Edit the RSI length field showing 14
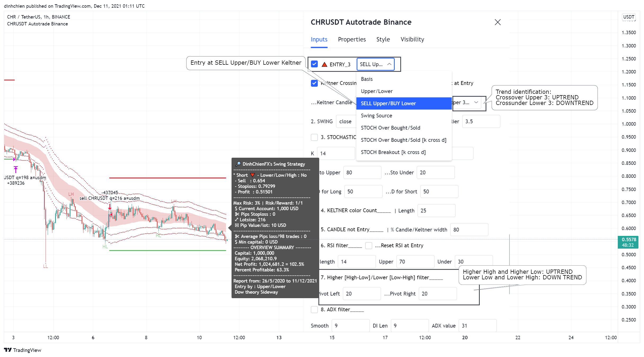This screenshot has width=644, height=357. (x=357, y=262)
